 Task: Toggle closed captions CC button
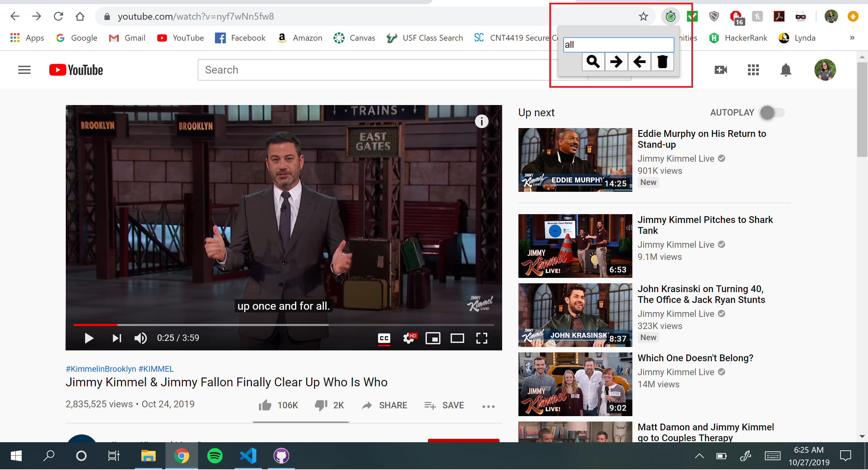tap(384, 338)
